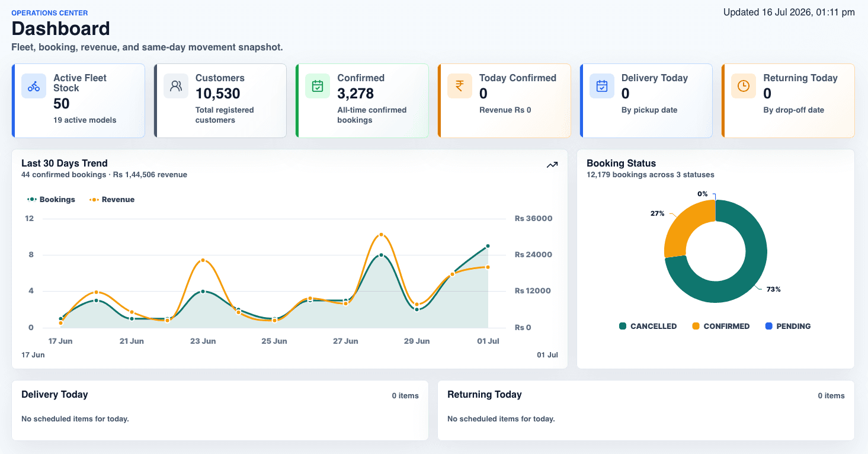Screen dimensions: 868x454
Task: Click '19 active models' text
Action: pyautogui.click(x=85, y=120)
